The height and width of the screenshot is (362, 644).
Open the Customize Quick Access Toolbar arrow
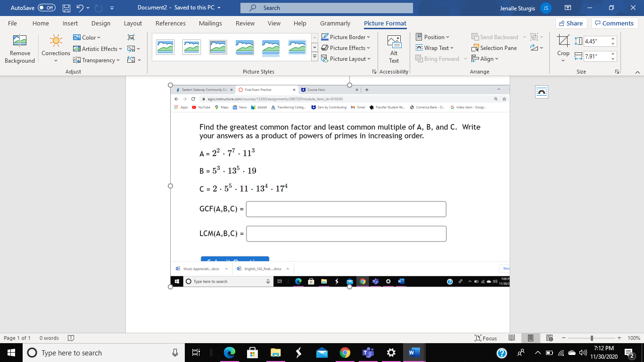(112, 8)
